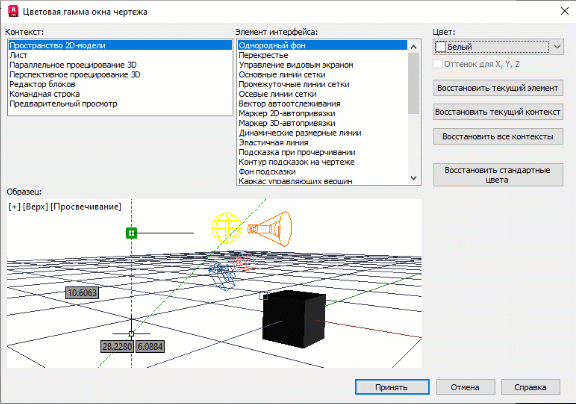Select context 'Лист'
Screen dimensions: 576x404
click(x=120, y=55)
